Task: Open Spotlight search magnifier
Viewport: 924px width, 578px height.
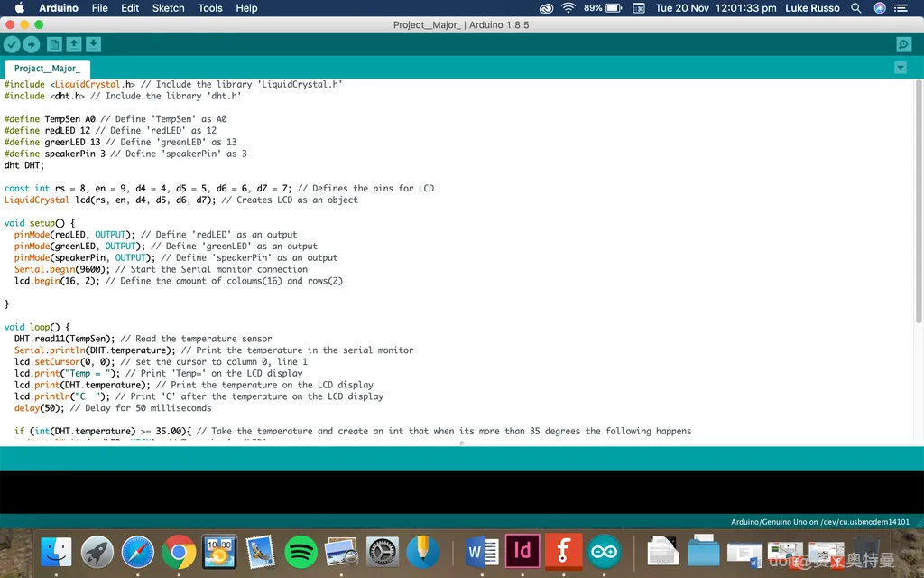Action: coord(855,7)
